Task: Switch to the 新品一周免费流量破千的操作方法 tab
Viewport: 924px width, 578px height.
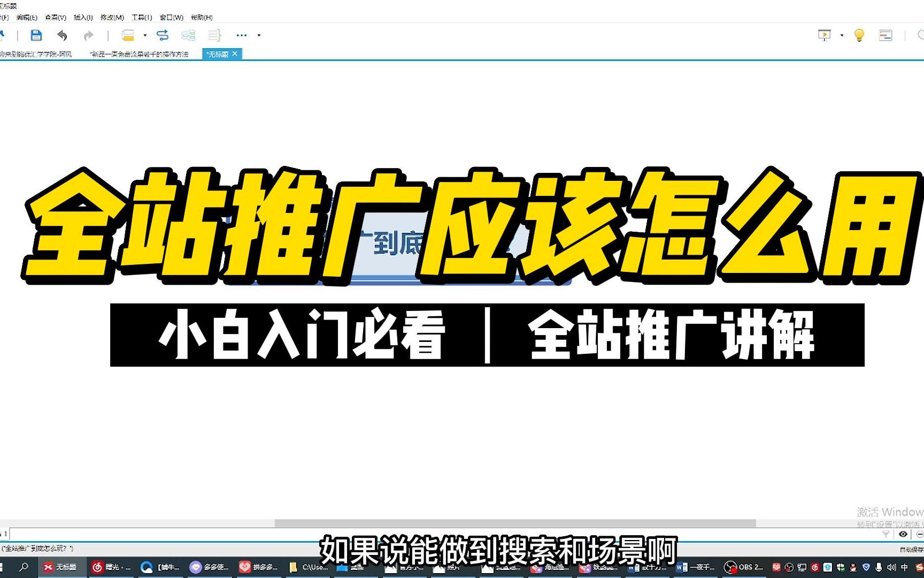Action: click(x=139, y=54)
